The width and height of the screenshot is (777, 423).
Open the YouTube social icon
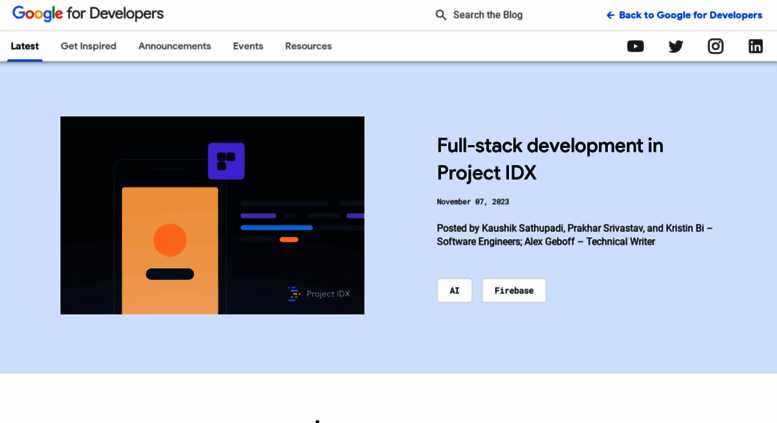point(635,46)
